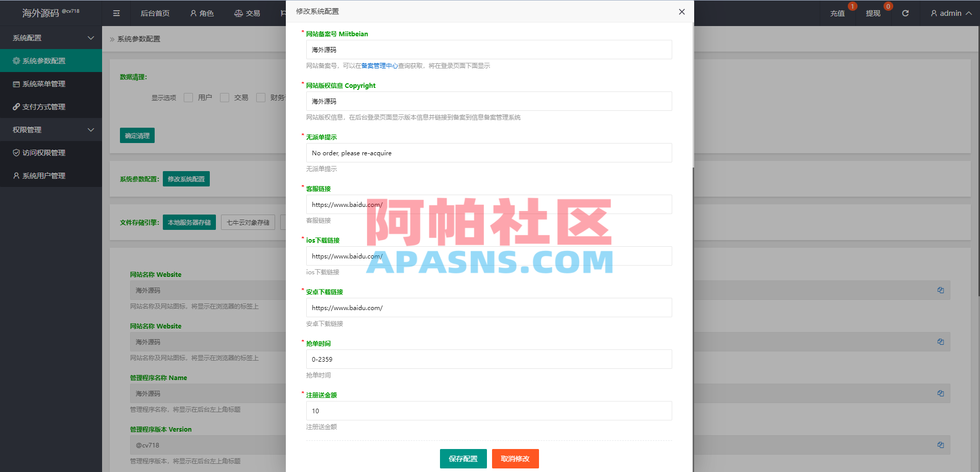This screenshot has width=980, height=472.
Task: Enable the 交易 cleanup checkbox
Action: coord(225,97)
